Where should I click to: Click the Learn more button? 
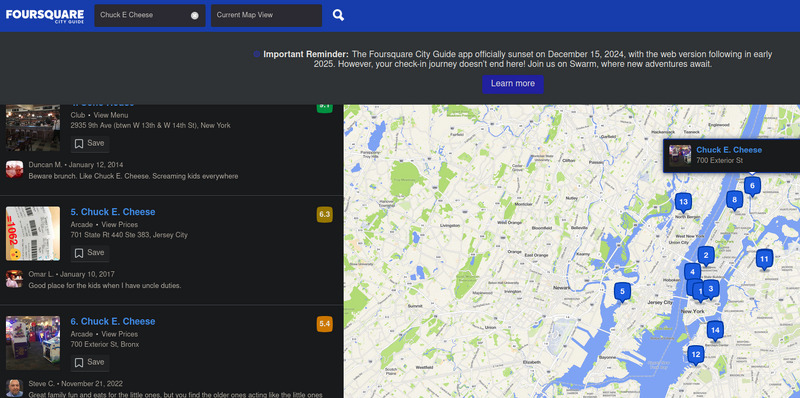(x=513, y=84)
